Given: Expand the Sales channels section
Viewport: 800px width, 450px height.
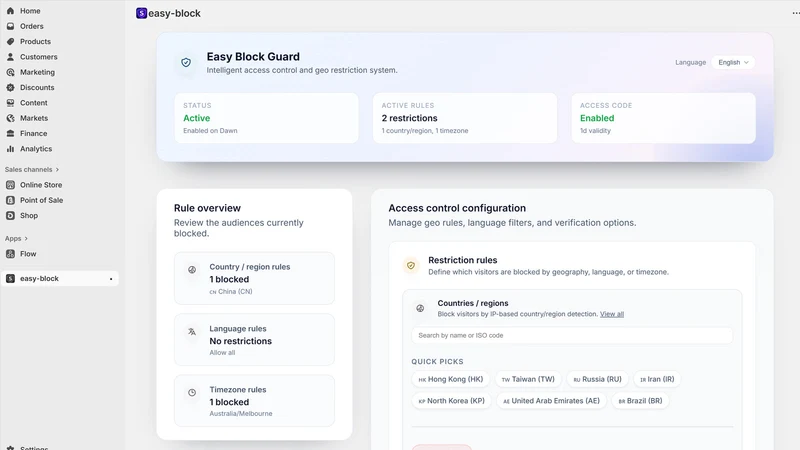Looking at the screenshot, I should [x=32, y=169].
